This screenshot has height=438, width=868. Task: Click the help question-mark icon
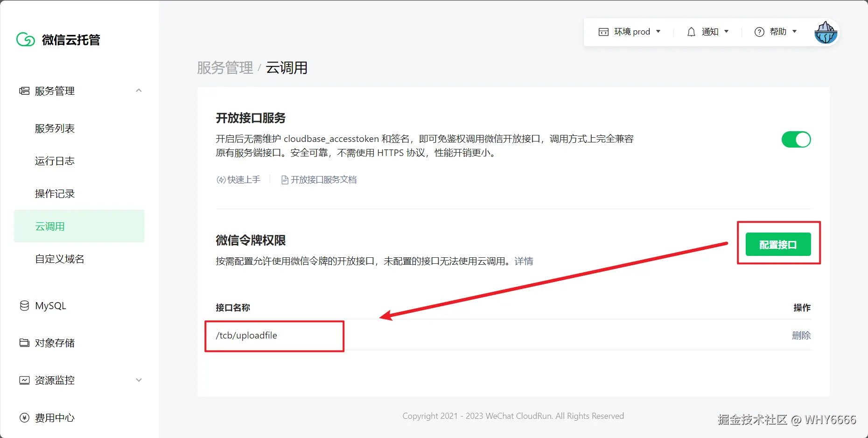pyautogui.click(x=759, y=32)
